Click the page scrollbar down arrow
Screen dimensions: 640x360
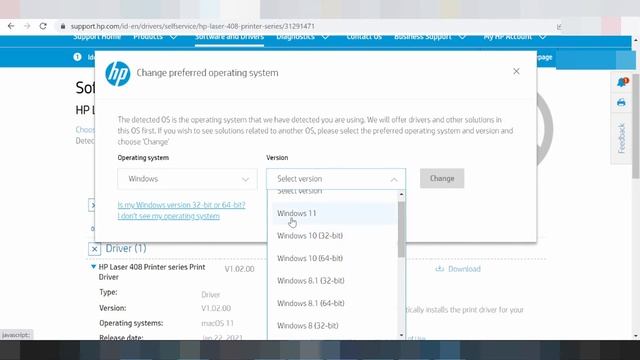click(636, 336)
